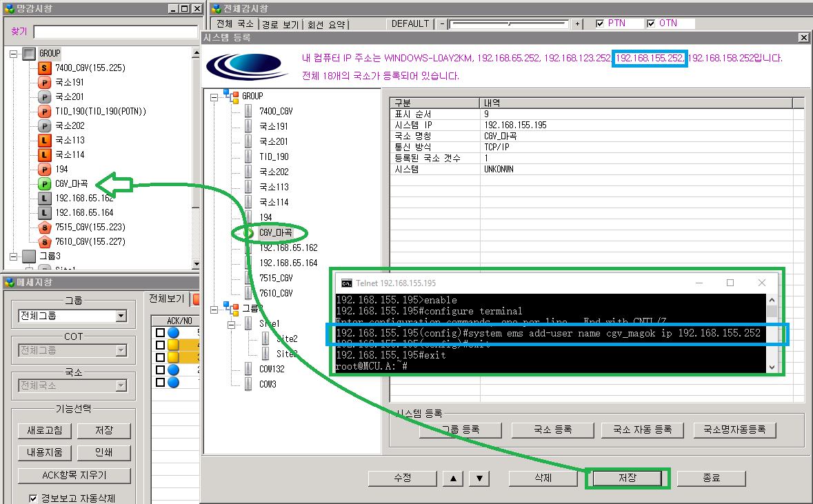
Task: Click device icon beside COW3
Action: tap(248, 384)
